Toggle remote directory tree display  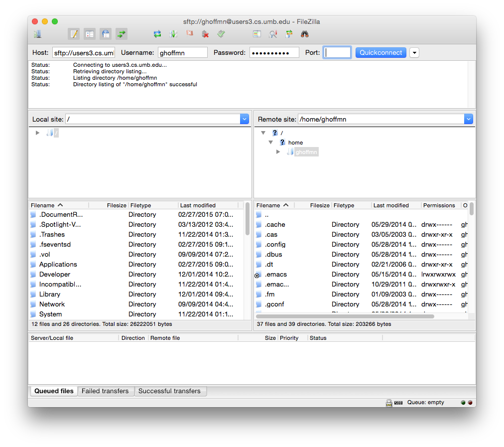point(106,34)
